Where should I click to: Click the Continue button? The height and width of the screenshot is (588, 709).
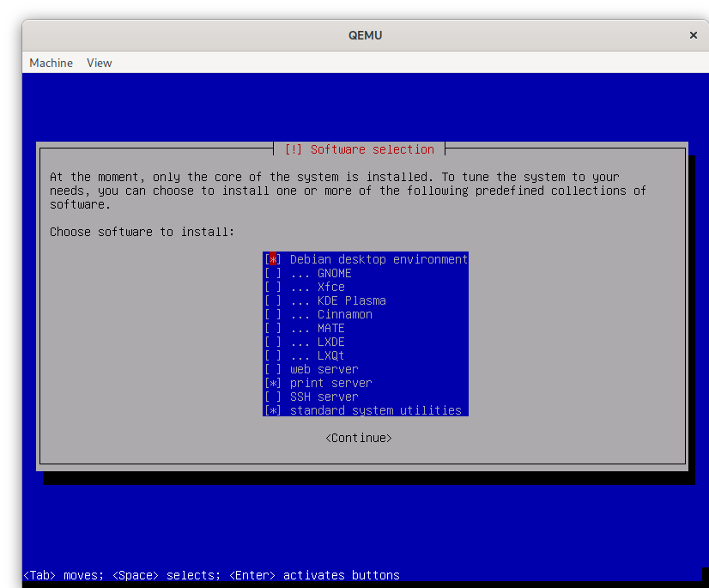[x=359, y=438]
